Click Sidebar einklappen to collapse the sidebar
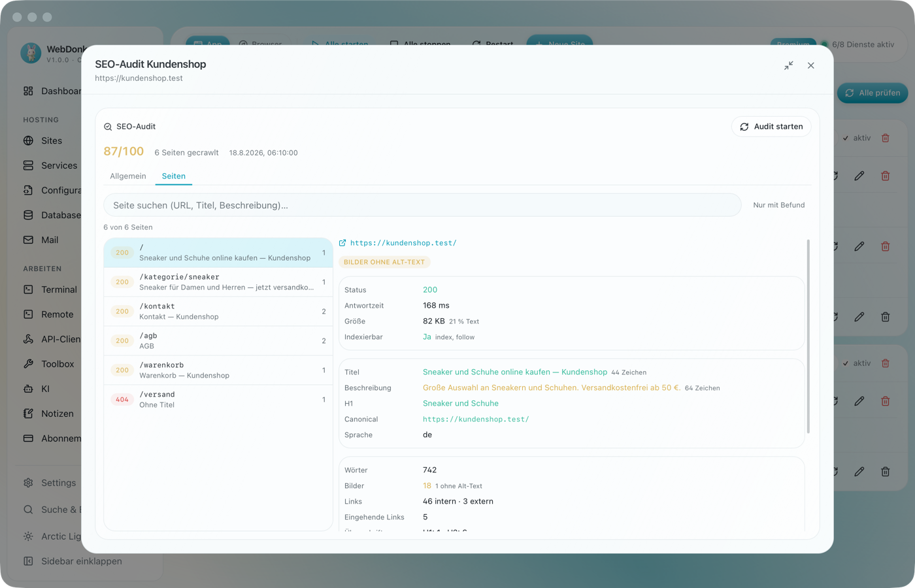This screenshot has width=915, height=588. [73, 561]
